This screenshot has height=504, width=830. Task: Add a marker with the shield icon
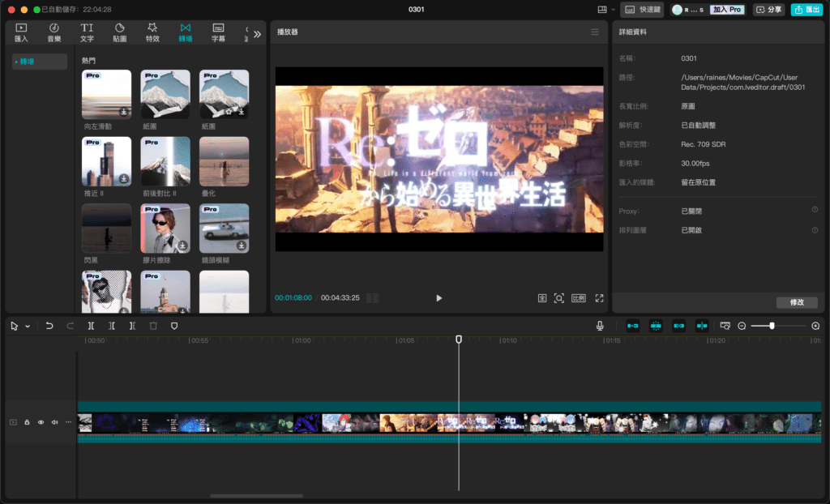(x=174, y=326)
